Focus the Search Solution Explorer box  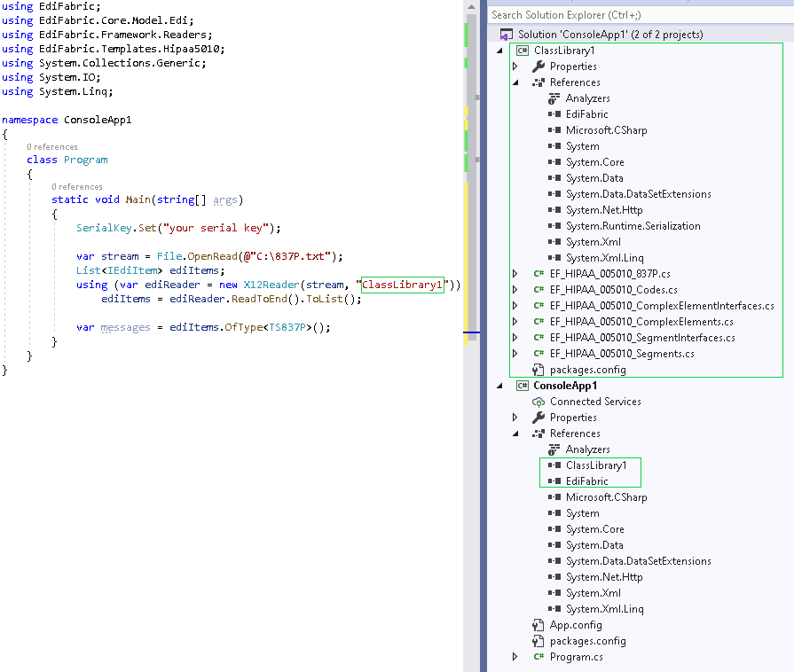(640, 15)
